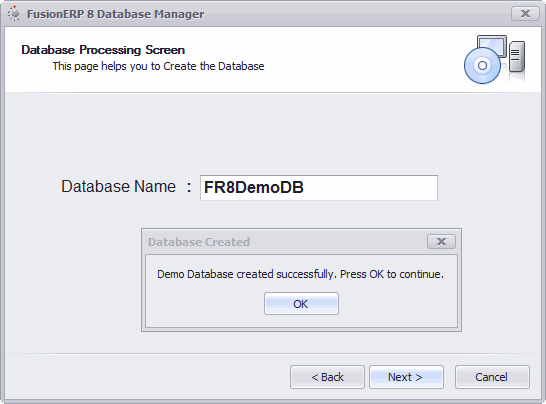Click the Database Name label
This screenshot has width=546, height=404.
[x=118, y=186]
